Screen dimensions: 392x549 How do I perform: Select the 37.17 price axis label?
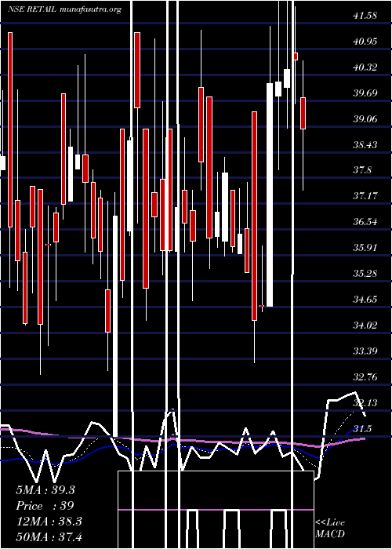coord(365,196)
